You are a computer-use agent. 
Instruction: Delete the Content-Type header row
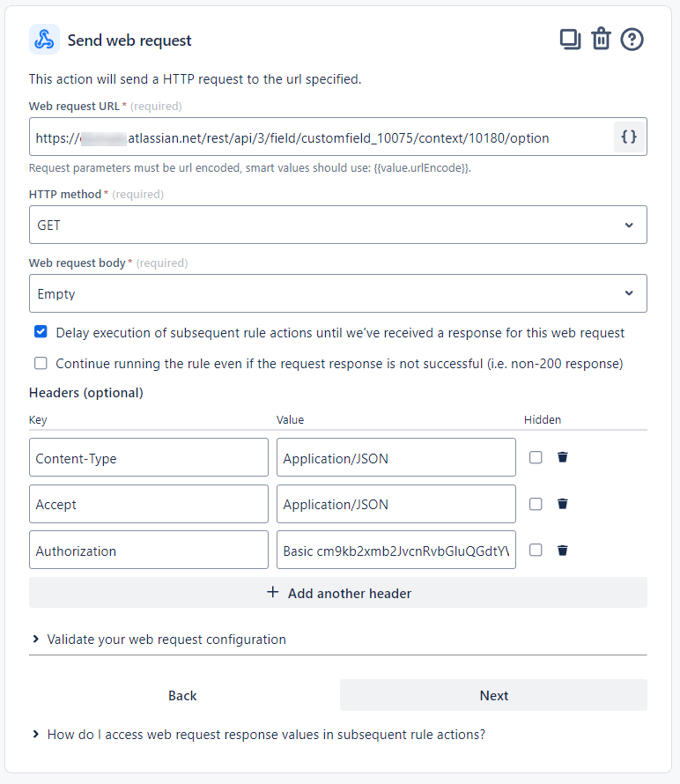click(x=563, y=457)
